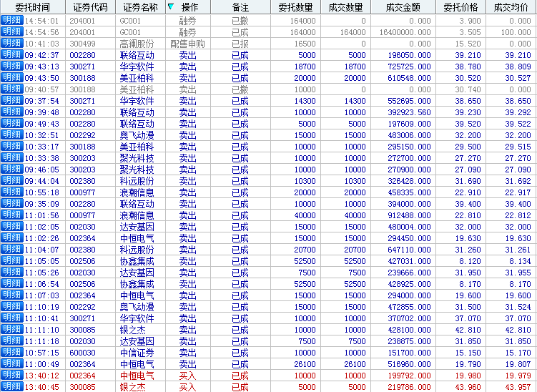Select the order price 3.900 cell
The width and height of the screenshot is (537, 392).
(470, 21)
